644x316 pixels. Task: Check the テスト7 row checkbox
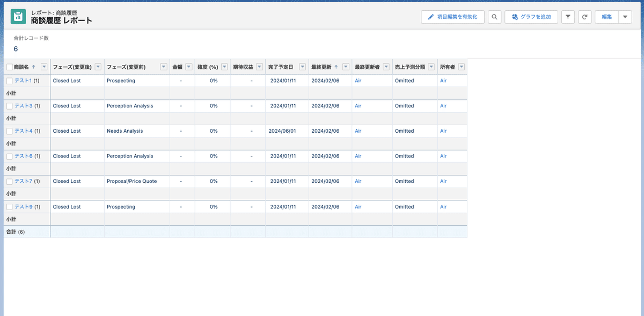(x=10, y=182)
